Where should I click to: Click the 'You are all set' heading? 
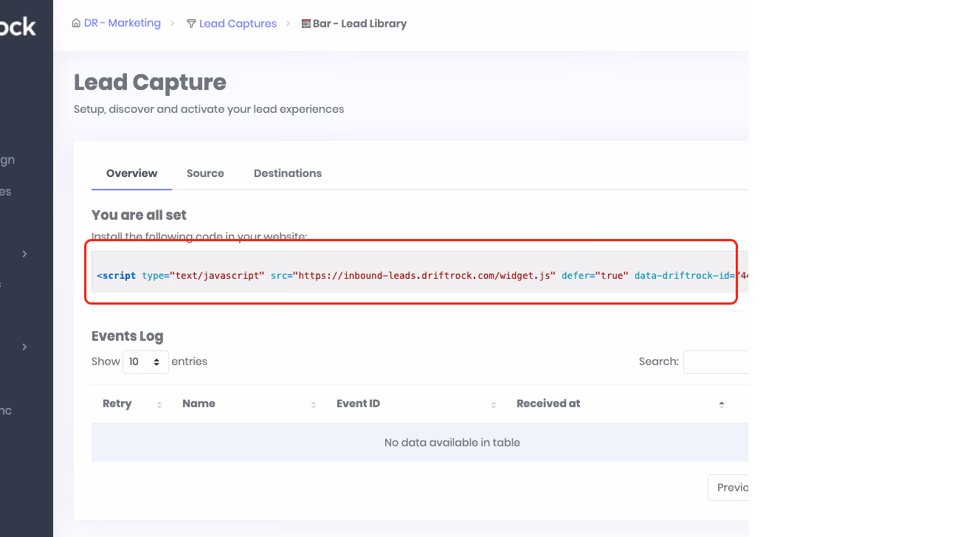(139, 215)
